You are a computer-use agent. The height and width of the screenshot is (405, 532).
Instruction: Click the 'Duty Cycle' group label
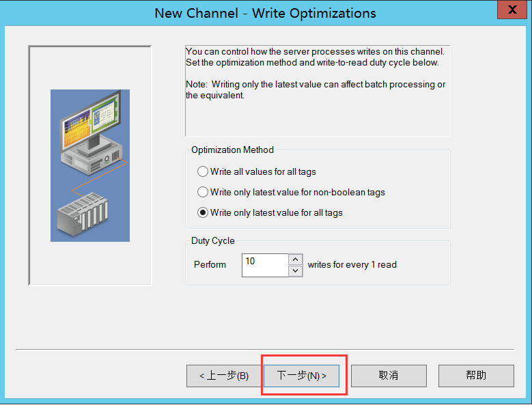point(212,241)
